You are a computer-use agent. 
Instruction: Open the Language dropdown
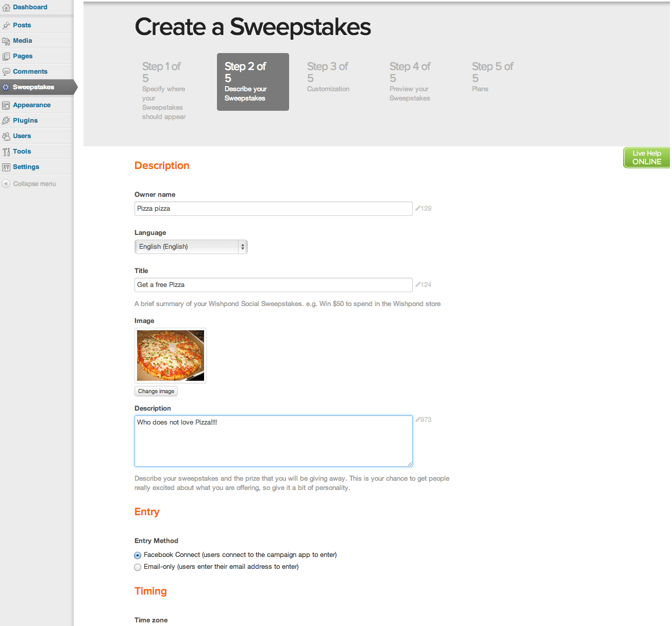[191, 247]
